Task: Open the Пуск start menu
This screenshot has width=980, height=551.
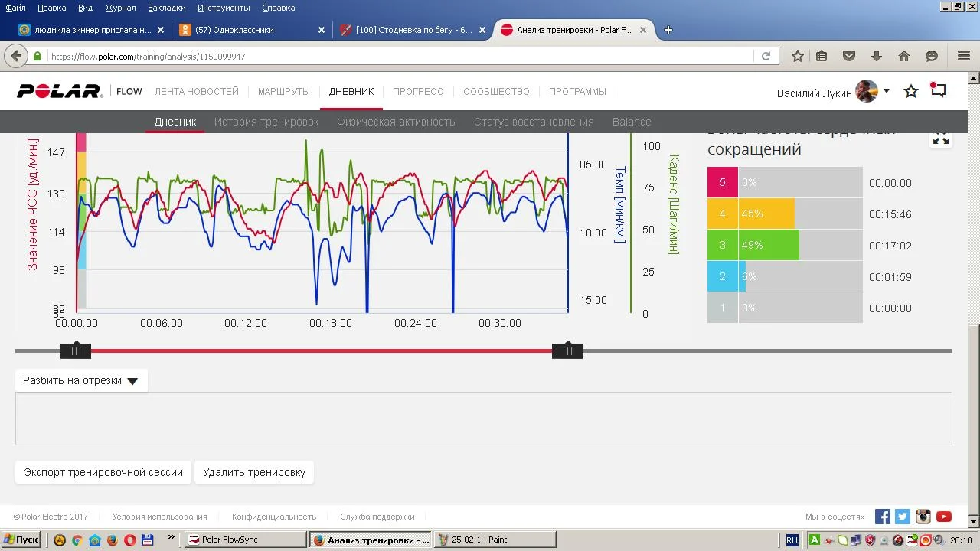Action: pyautogui.click(x=21, y=540)
